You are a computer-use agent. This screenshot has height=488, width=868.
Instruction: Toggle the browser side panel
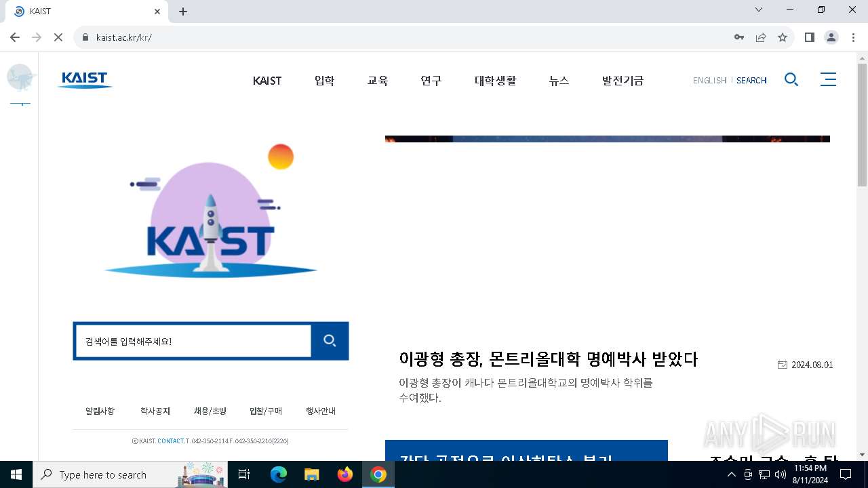(809, 37)
